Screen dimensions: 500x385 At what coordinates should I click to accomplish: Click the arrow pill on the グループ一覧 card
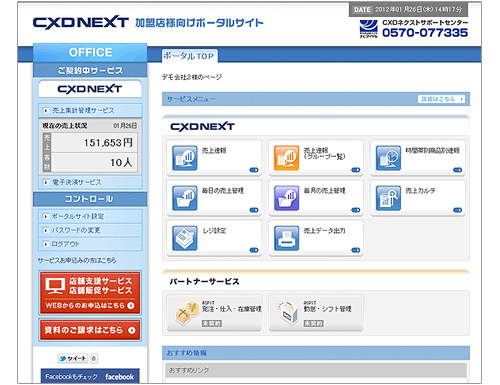[x=356, y=170]
